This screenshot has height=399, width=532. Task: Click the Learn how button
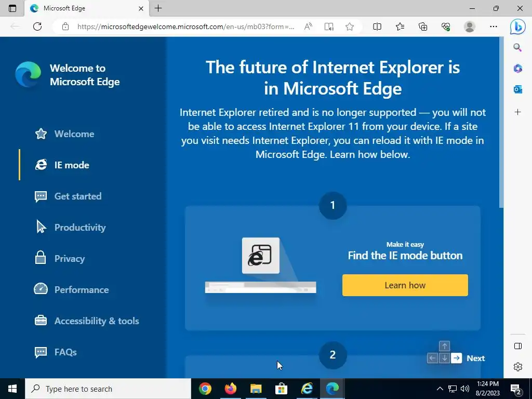(405, 285)
